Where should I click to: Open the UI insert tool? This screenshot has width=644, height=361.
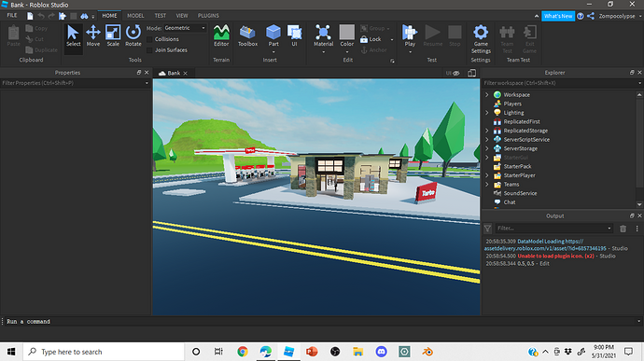click(294, 36)
